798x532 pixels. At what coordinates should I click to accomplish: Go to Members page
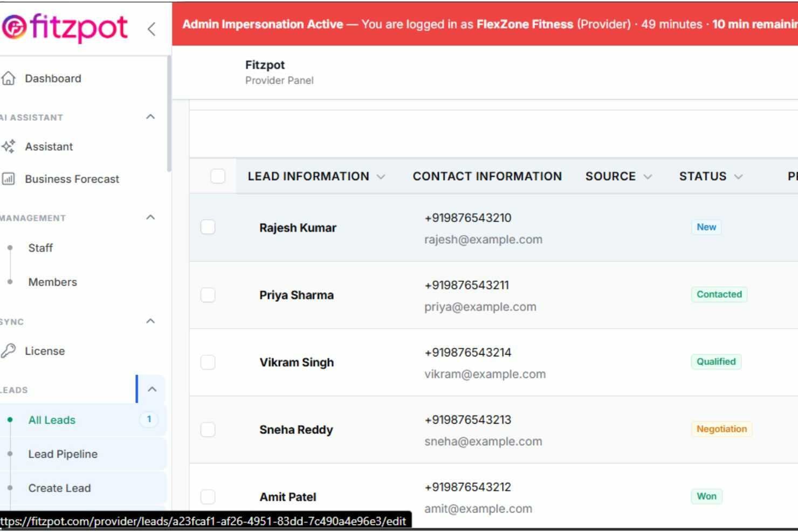point(53,282)
